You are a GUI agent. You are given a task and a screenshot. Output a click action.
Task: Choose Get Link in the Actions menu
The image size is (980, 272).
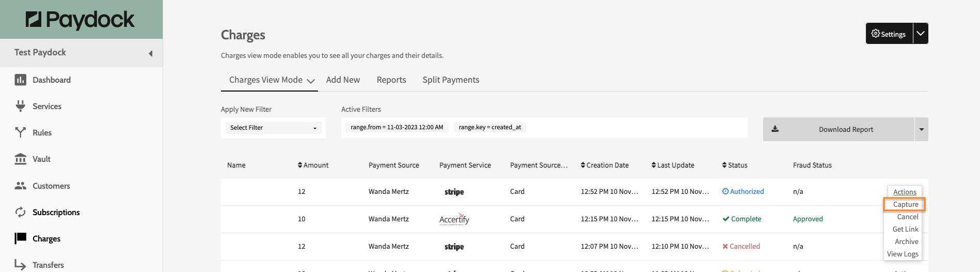(x=905, y=229)
